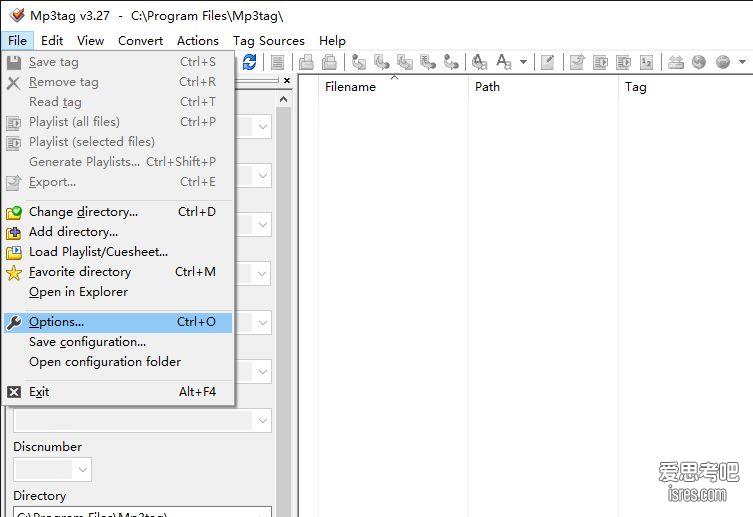This screenshot has height=517, width=753.
Task: Click the Text file - Tag converter icon
Action: pos(427,62)
